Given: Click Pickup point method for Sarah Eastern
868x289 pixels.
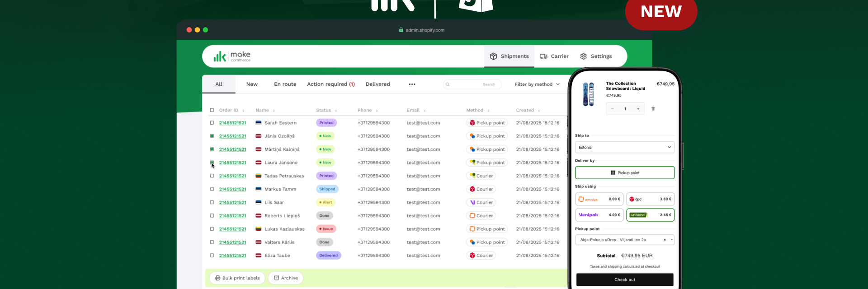Looking at the screenshot, I should point(487,123).
